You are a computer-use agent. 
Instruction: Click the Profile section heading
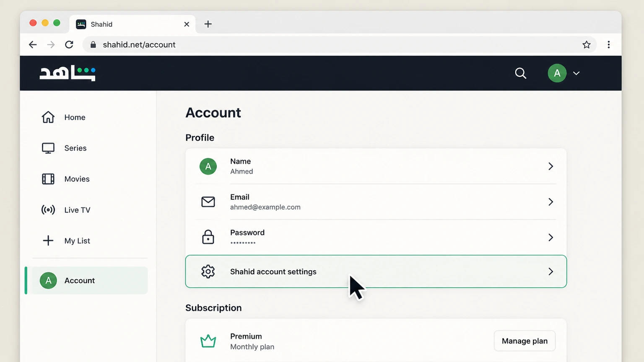click(x=200, y=138)
